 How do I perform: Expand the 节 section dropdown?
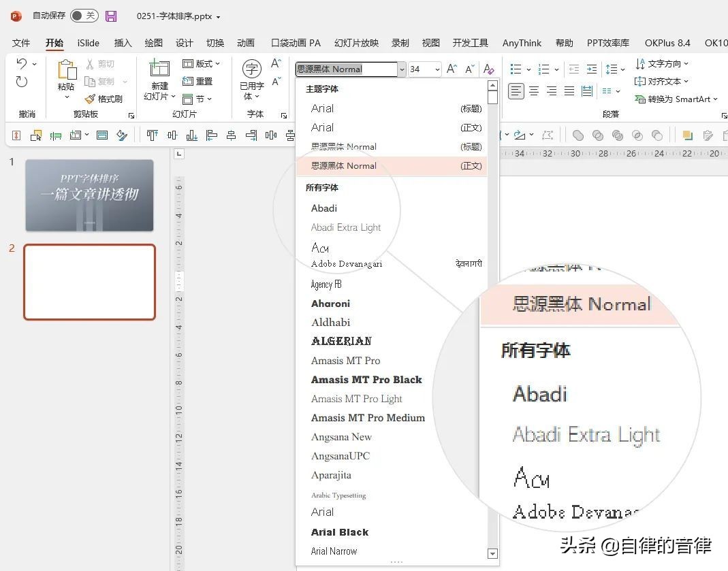click(199, 99)
